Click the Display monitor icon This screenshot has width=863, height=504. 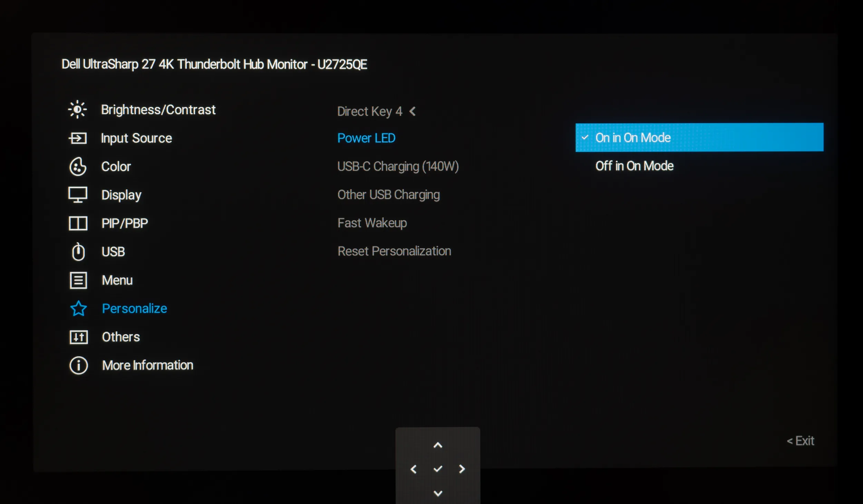(x=78, y=195)
